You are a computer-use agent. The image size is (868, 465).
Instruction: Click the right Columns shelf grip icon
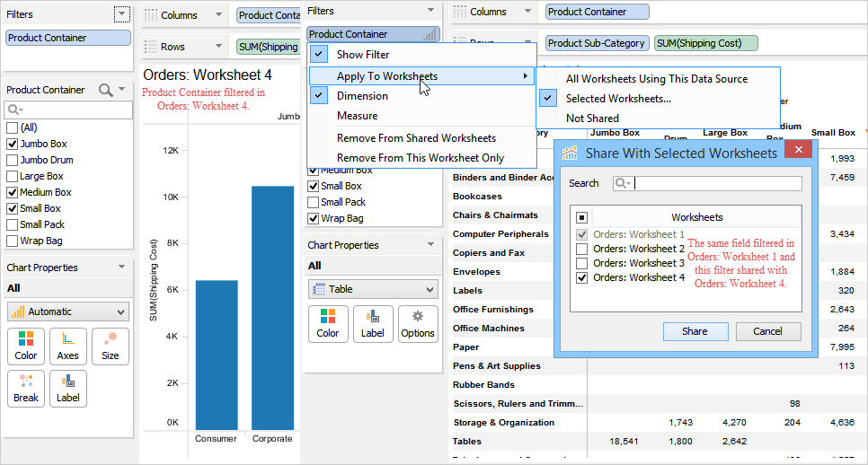click(x=460, y=12)
